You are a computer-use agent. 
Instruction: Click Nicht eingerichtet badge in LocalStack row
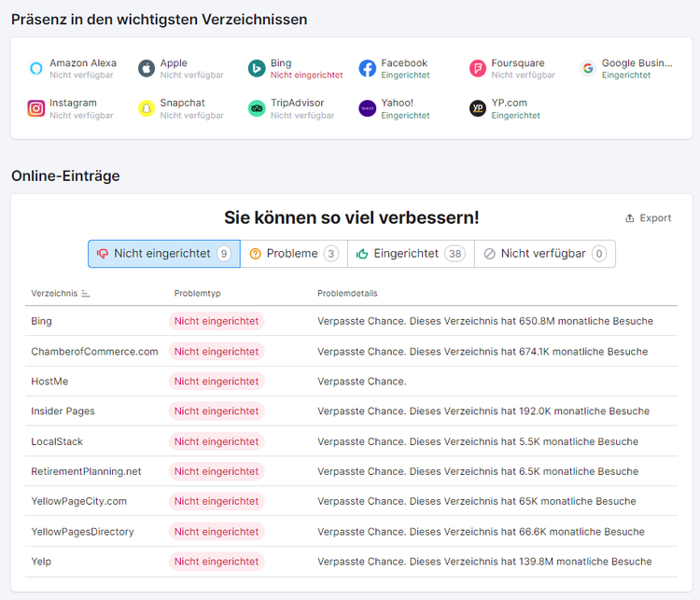pos(217,441)
